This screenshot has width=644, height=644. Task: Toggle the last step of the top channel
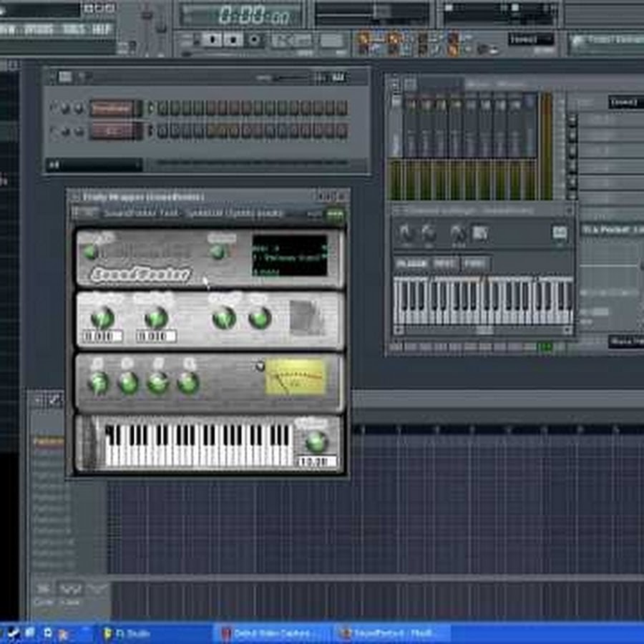(342, 108)
